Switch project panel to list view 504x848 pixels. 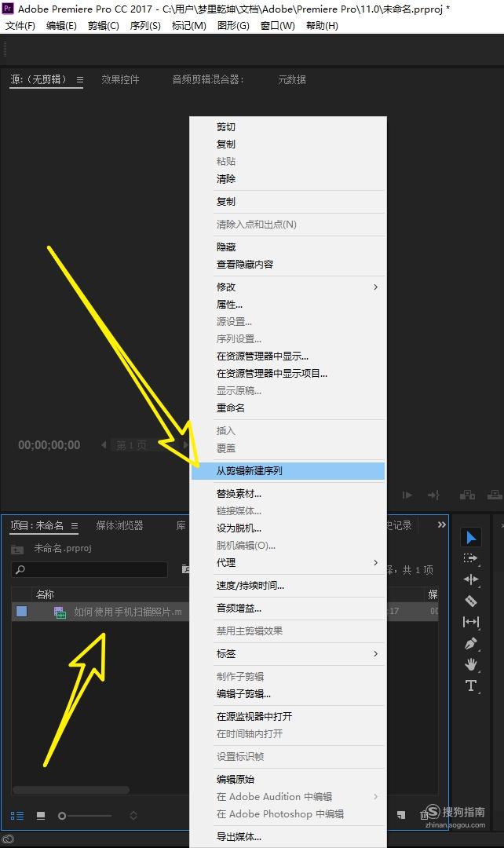[17, 816]
